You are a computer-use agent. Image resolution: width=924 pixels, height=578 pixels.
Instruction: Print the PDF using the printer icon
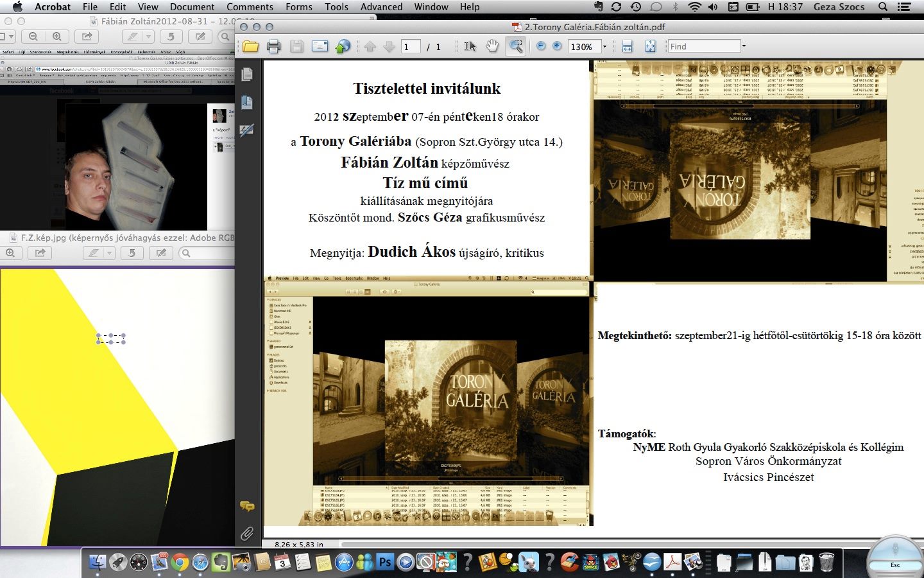click(273, 46)
